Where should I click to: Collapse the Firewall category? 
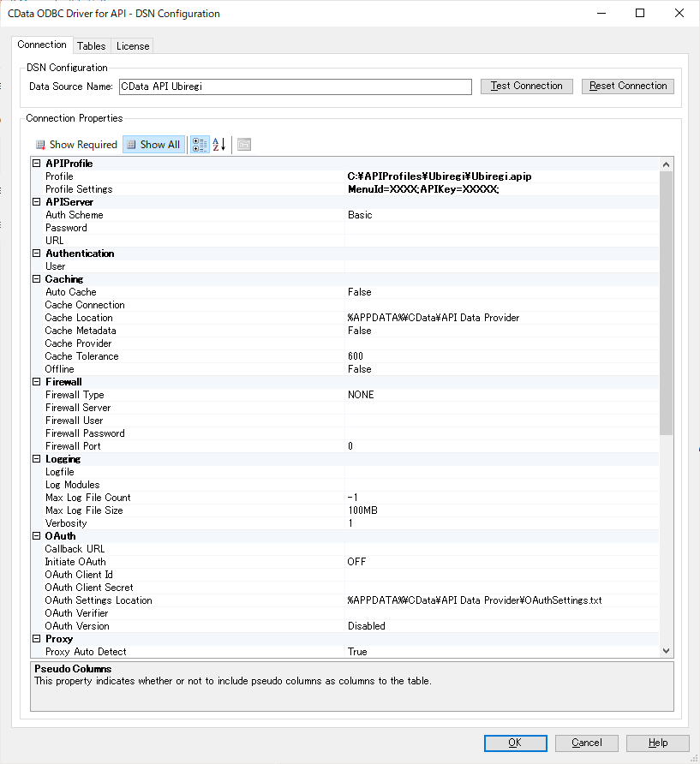pos(37,382)
